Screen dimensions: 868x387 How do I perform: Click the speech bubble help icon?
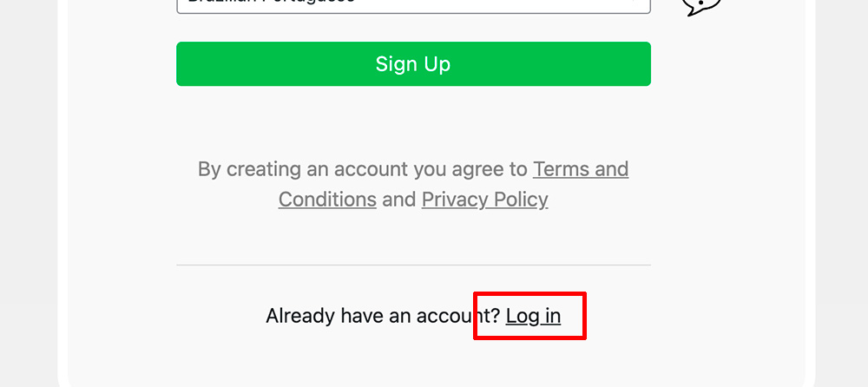pos(701,5)
